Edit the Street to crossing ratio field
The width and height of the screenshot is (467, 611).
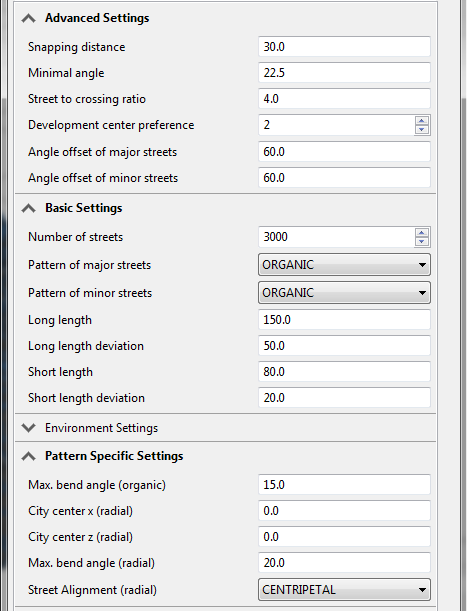(344, 99)
